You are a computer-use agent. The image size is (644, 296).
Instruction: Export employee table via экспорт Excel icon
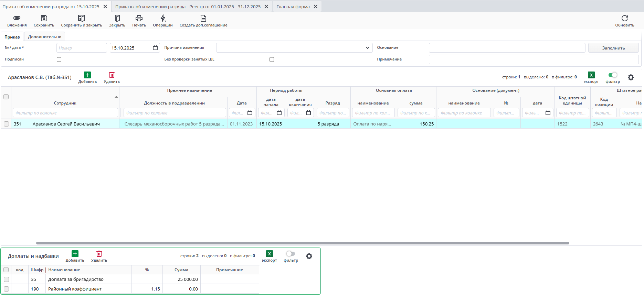click(x=591, y=75)
